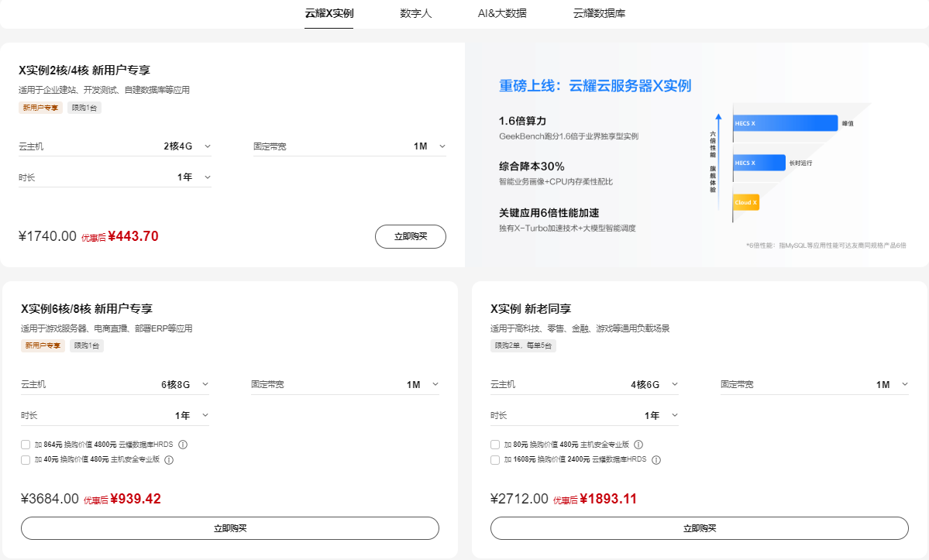
Task: Tick the 加864元 云耀数据库HRDS checkbox
Action: pos(26,445)
